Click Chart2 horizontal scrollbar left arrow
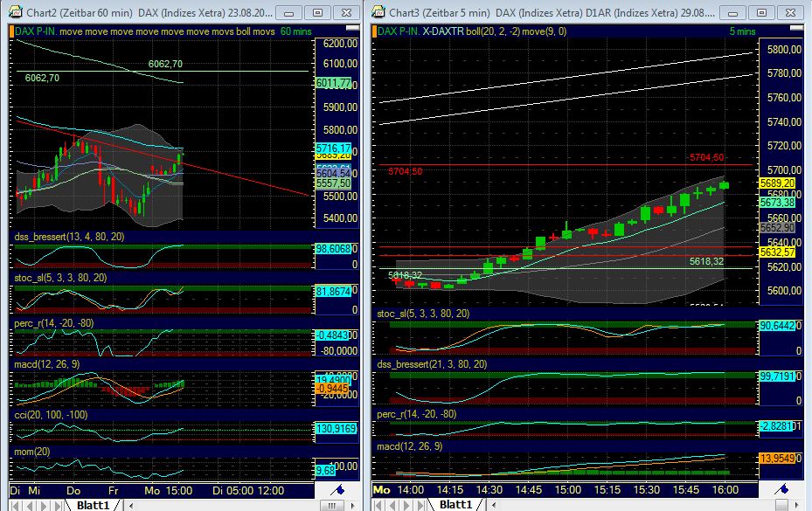 coord(132,505)
